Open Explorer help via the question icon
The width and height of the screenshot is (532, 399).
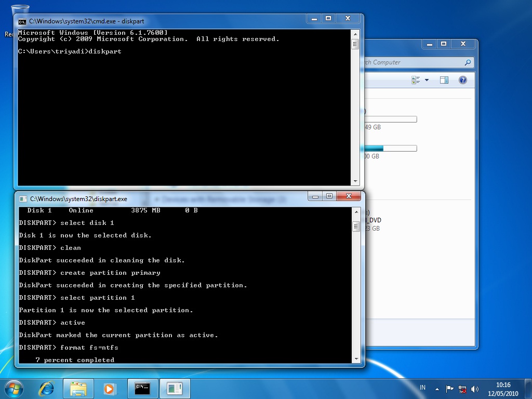pos(463,80)
